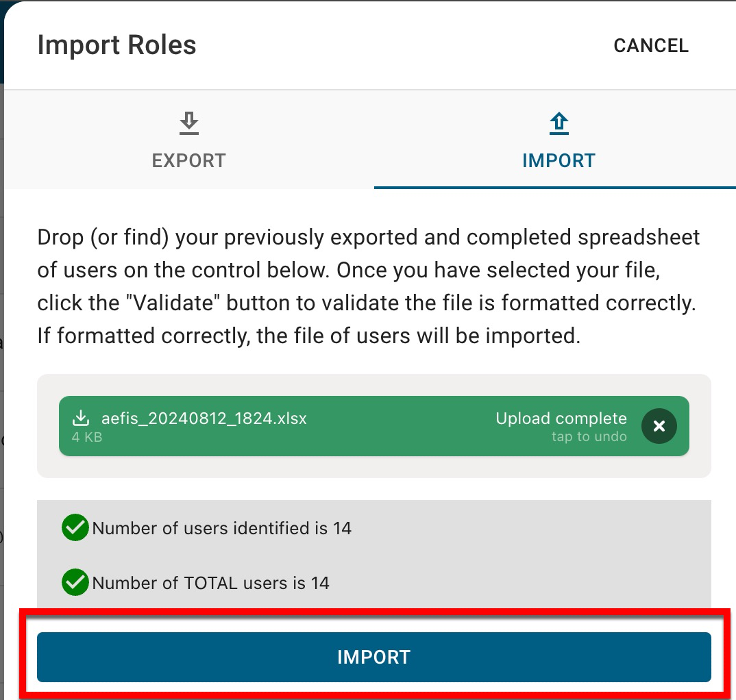Click "Number of TOTAL users is 14" text
The image size is (736, 700).
[210, 583]
